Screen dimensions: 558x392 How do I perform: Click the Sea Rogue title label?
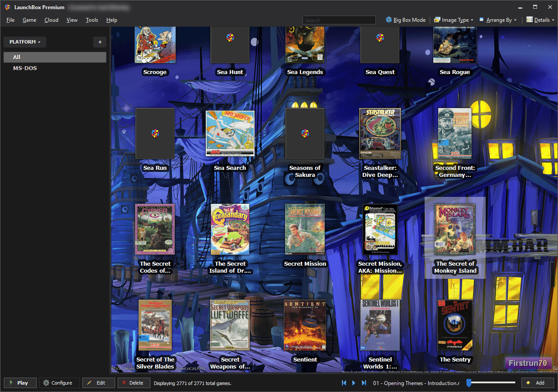tap(455, 72)
